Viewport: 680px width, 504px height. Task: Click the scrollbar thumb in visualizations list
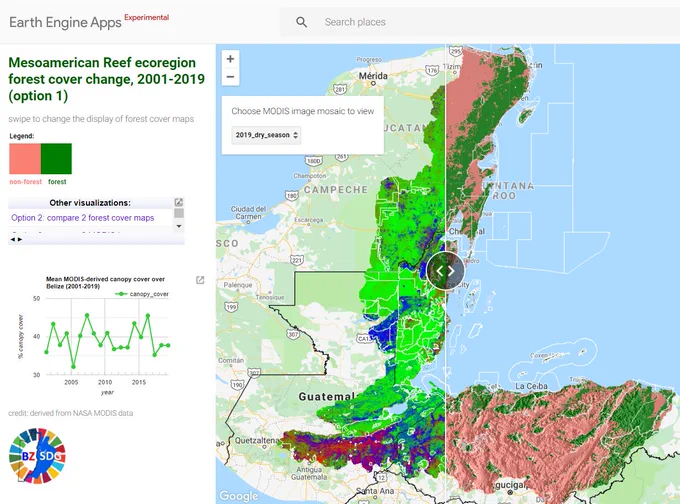click(x=179, y=213)
